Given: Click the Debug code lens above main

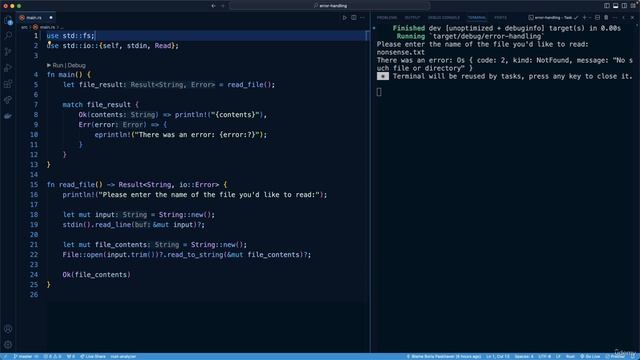Looking at the screenshot, I should pyautogui.click(x=76, y=65).
